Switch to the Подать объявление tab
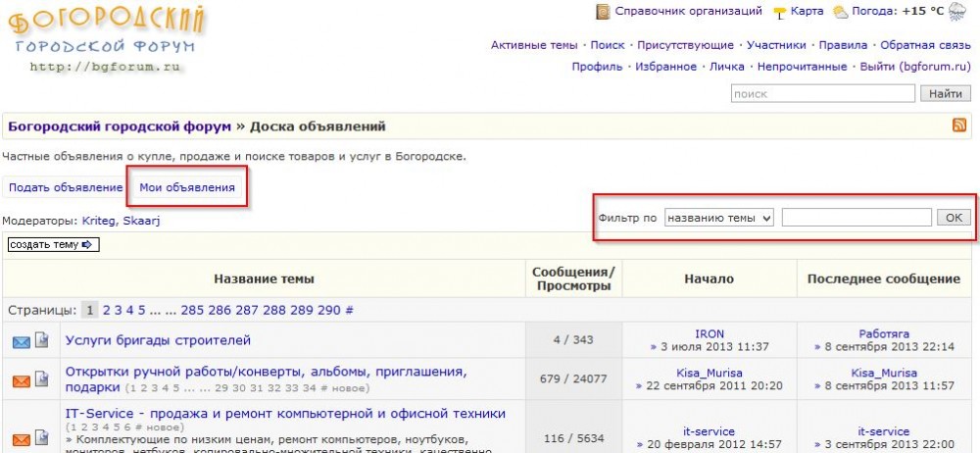 coord(66,187)
